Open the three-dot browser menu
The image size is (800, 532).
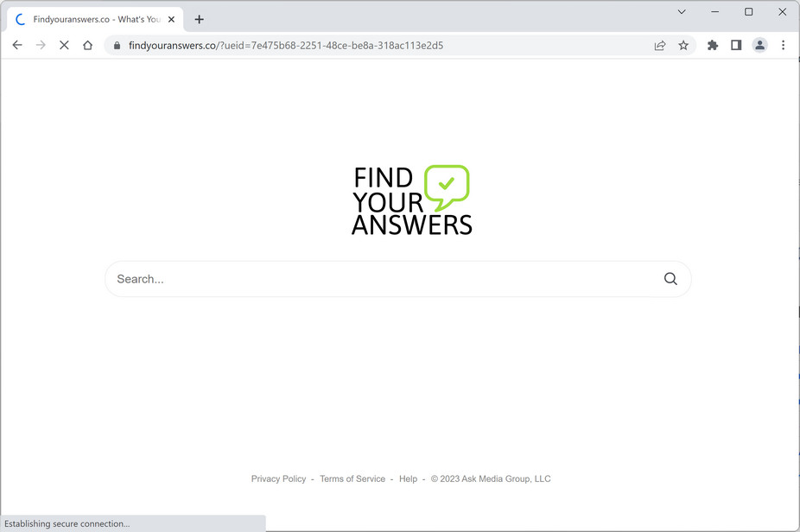click(784, 45)
